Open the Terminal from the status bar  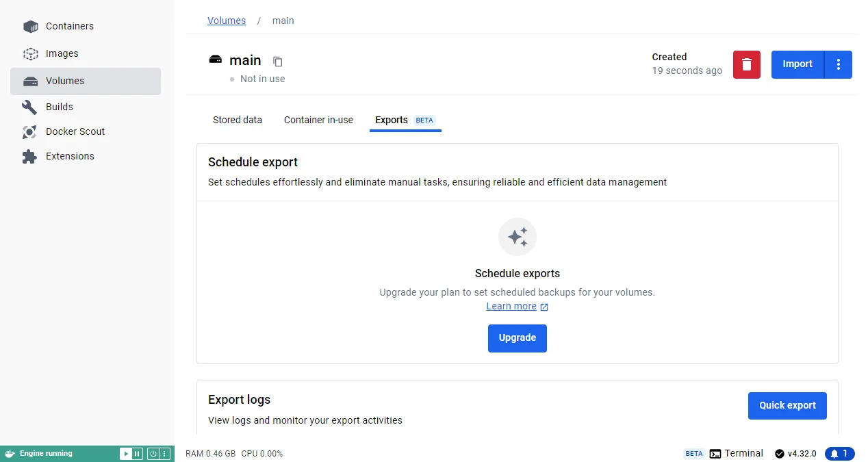click(x=736, y=453)
